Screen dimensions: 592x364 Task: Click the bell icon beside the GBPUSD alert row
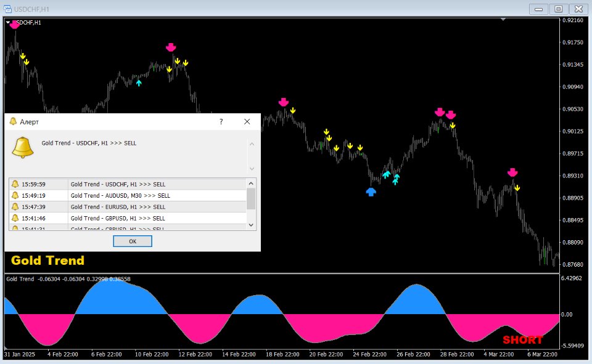[15, 219]
